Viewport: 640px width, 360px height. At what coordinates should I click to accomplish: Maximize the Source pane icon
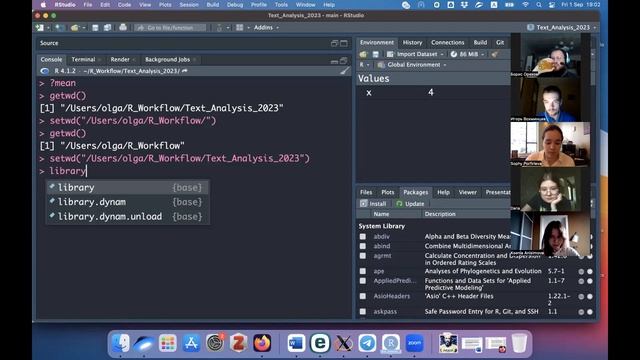tap(344, 43)
